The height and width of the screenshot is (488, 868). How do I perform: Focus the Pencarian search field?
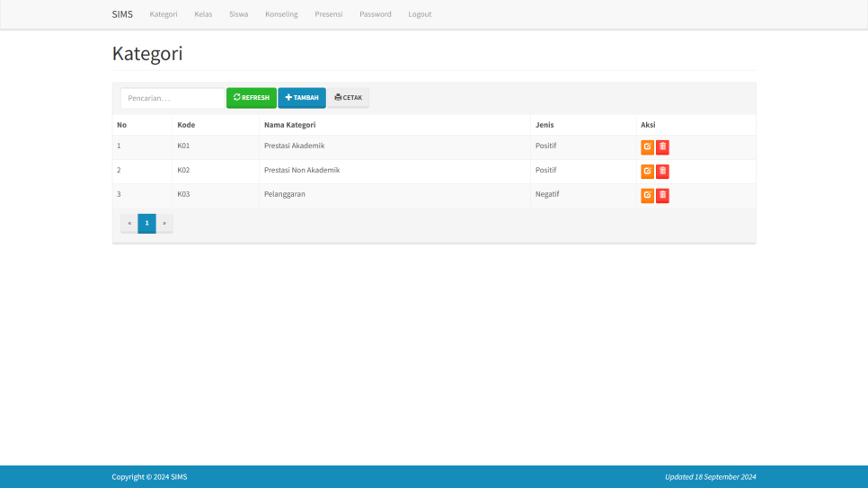tap(172, 98)
